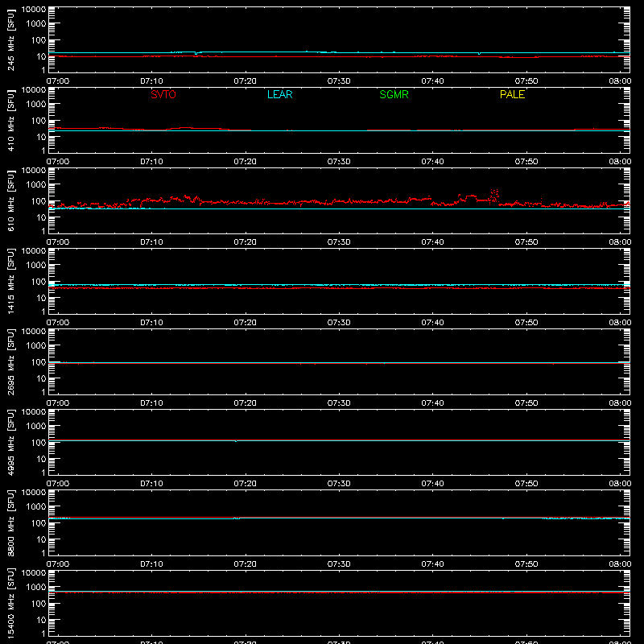Click the 1000 tick label of the 15400 MHz panel
The width and height of the screenshot is (644, 644).
pyautogui.click(x=36, y=588)
